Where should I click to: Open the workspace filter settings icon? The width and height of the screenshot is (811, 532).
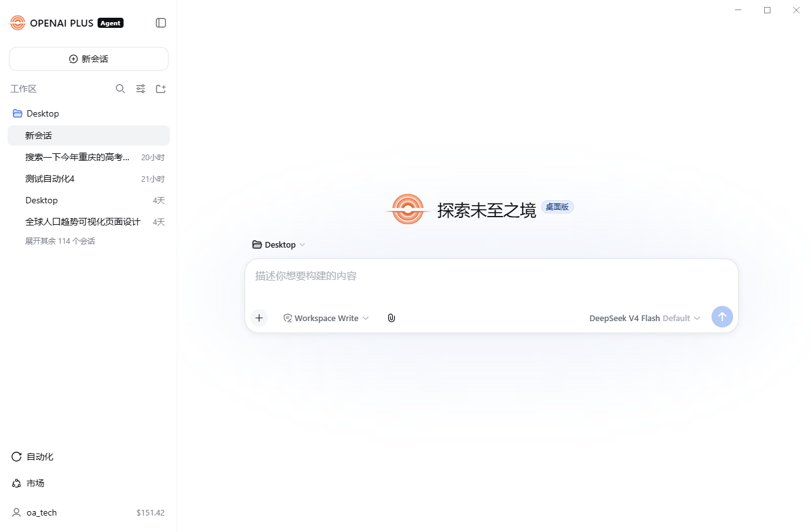click(x=141, y=89)
